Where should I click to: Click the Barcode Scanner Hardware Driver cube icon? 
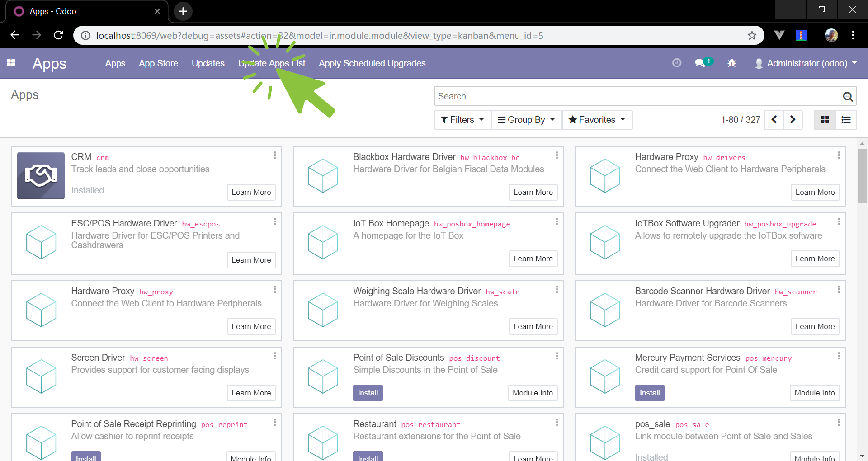(x=605, y=310)
